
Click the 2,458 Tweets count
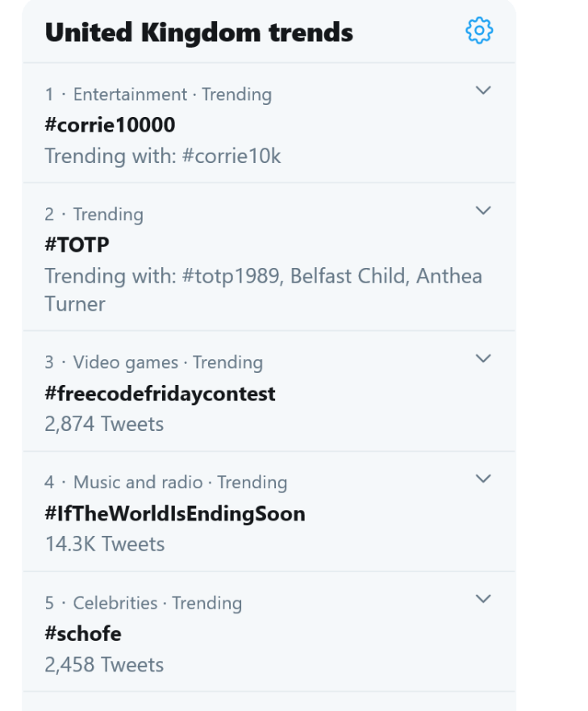point(104,664)
